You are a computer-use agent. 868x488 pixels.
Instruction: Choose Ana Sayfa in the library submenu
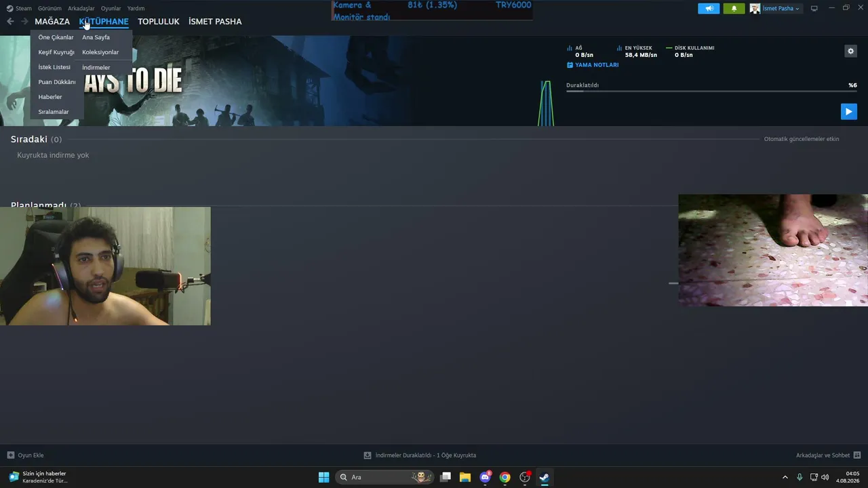[x=96, y=37]
